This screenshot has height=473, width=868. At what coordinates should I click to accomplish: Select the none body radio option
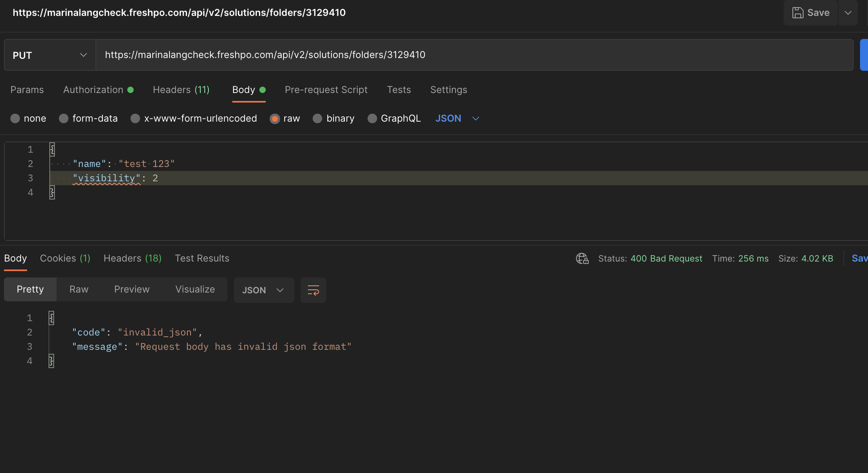(15, 118)
